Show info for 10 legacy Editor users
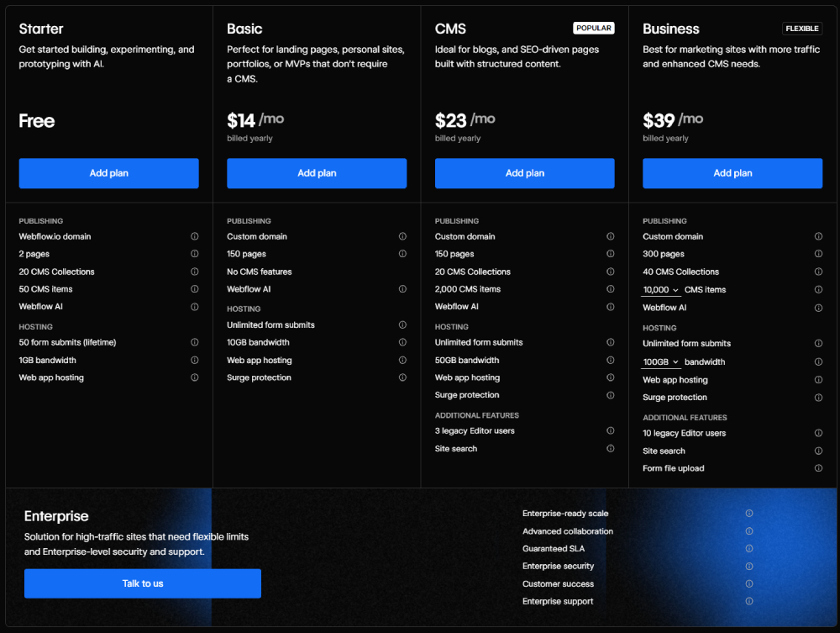Screen dimensions: 840x633 818,433
